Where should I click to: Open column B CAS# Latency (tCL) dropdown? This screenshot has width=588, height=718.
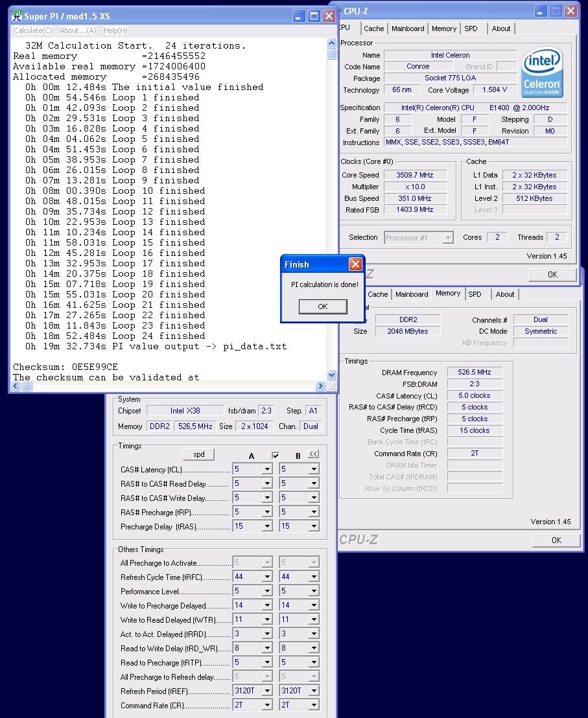[x=314, y=469]
